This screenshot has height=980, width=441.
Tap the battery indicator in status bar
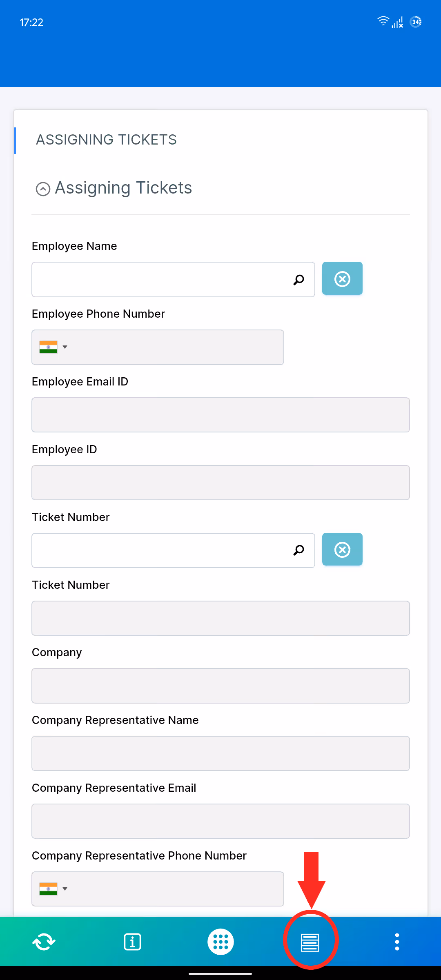point(416,22)
